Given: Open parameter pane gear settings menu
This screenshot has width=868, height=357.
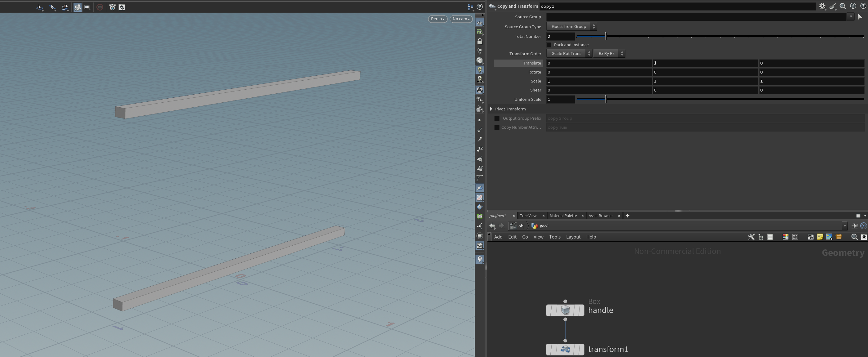Looking at the screenshot, I should pos(822,6).
